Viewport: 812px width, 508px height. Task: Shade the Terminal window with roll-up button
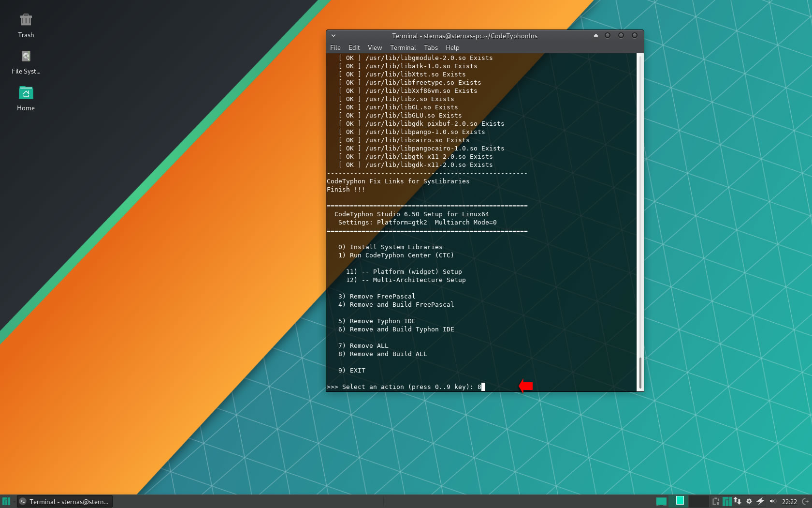click(x=595, y=36)
